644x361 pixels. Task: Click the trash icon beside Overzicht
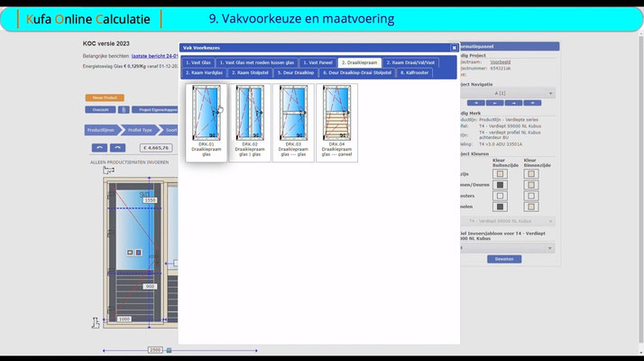(x=124, y=110)
